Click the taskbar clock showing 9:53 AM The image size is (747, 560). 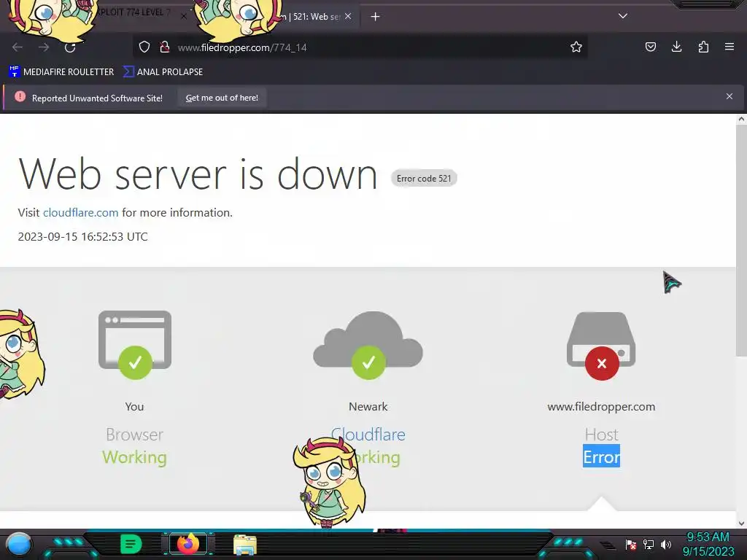click(x=708, y=544)
